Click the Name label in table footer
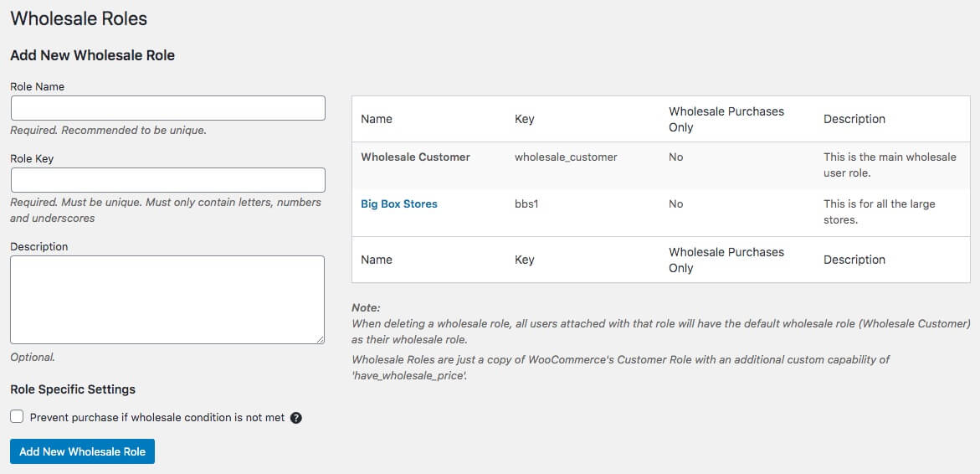980x474 pixels. pyautogui.click(x=377, y=260)
